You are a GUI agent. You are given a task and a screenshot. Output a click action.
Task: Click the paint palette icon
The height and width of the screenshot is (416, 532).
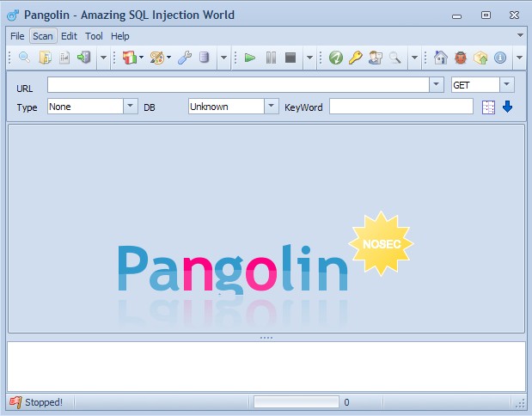[157, 58]
